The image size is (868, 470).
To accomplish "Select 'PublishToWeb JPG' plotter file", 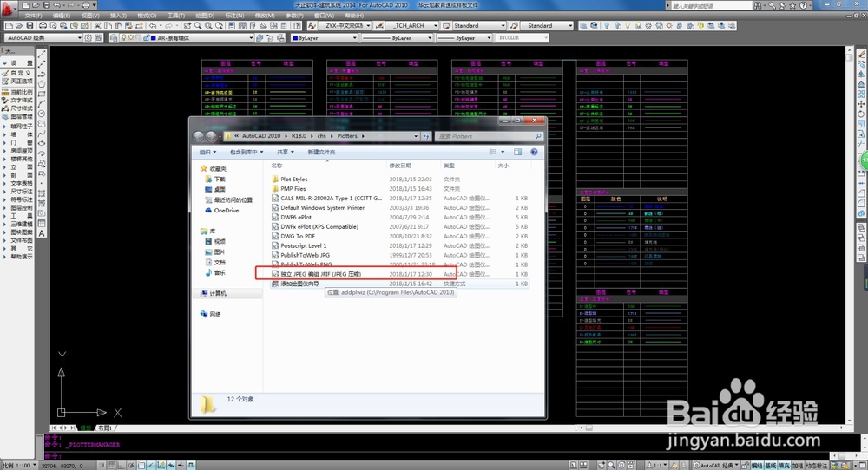I will click(x=305, y=256).
